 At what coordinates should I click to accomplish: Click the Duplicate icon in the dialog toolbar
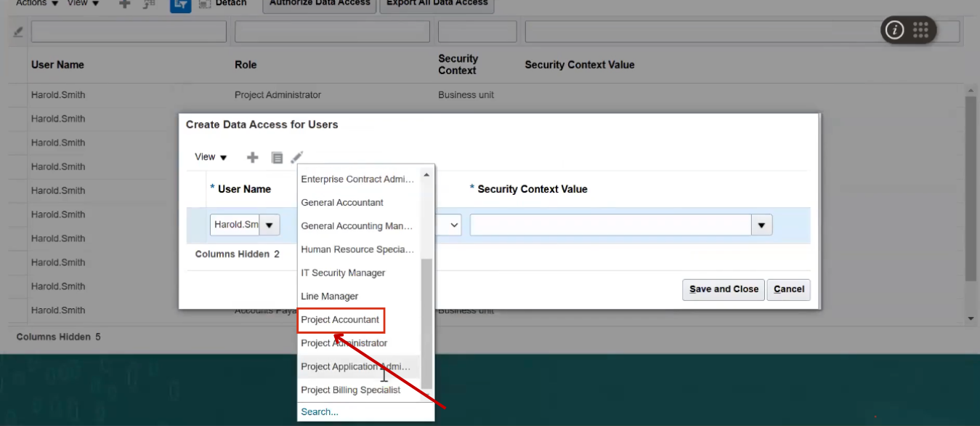click(277, 156)
